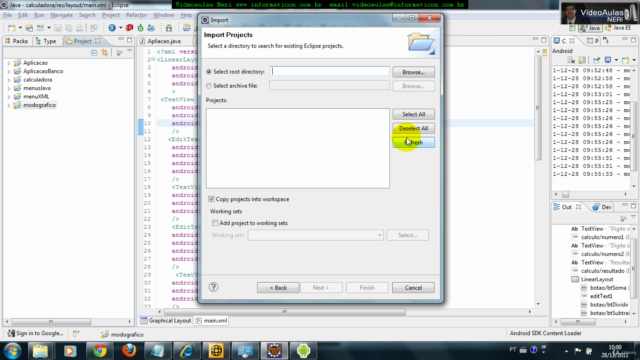640x360 pixels.
Task: Go Back in Import wizard
Action: (x=278, y=288)
